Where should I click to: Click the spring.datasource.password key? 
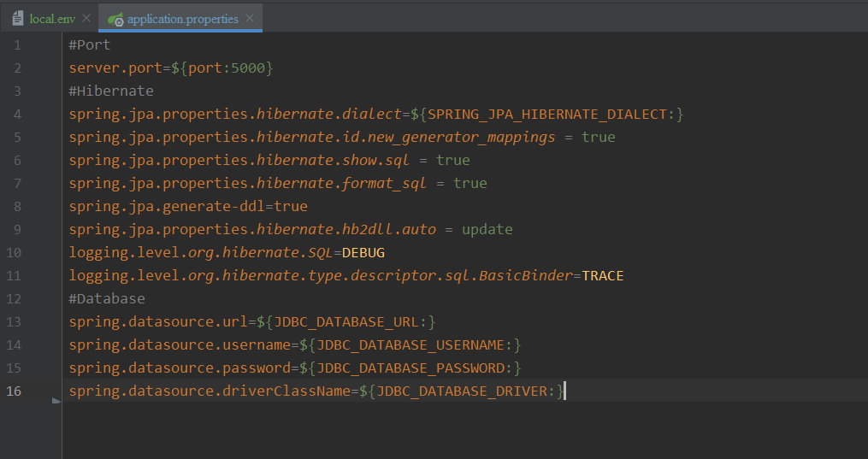[x=180, y=368]
